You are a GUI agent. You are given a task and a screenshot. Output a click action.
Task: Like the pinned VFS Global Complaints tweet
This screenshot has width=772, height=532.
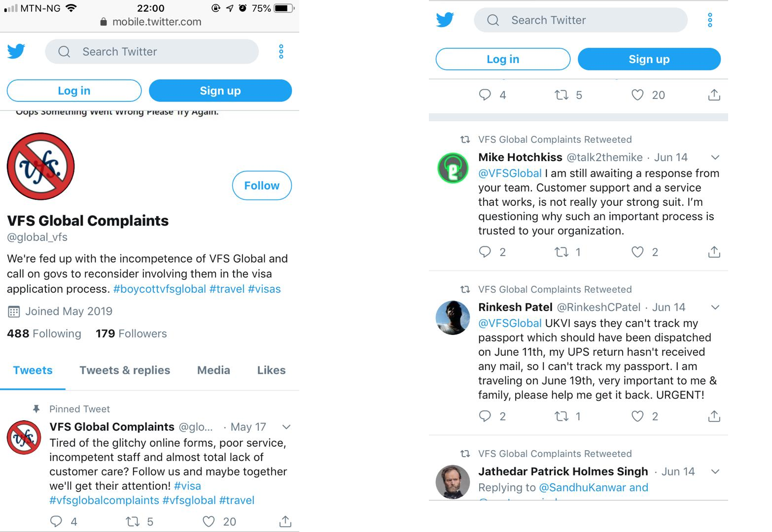click(209, 521)
